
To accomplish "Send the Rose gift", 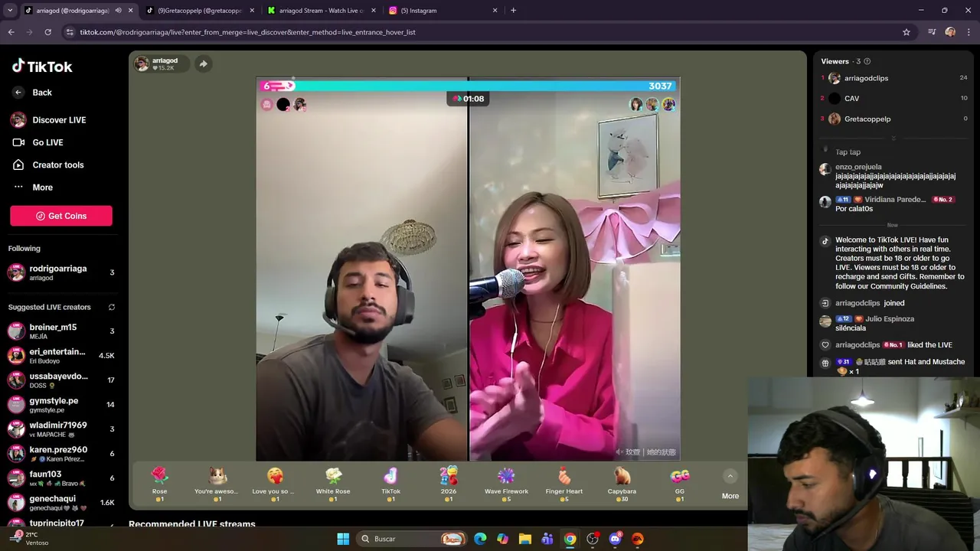I will tap(159, 484).
